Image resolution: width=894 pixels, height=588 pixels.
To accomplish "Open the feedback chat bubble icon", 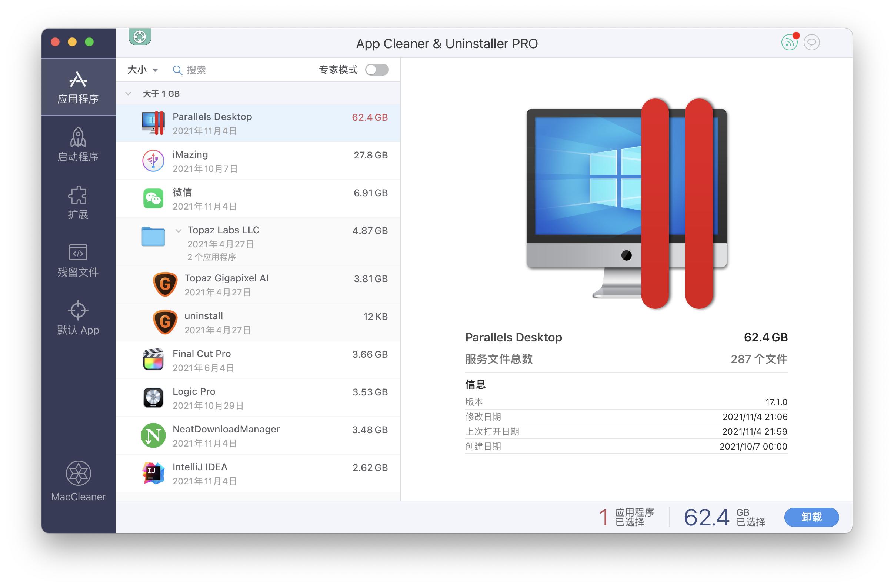I will click(811, 42).
